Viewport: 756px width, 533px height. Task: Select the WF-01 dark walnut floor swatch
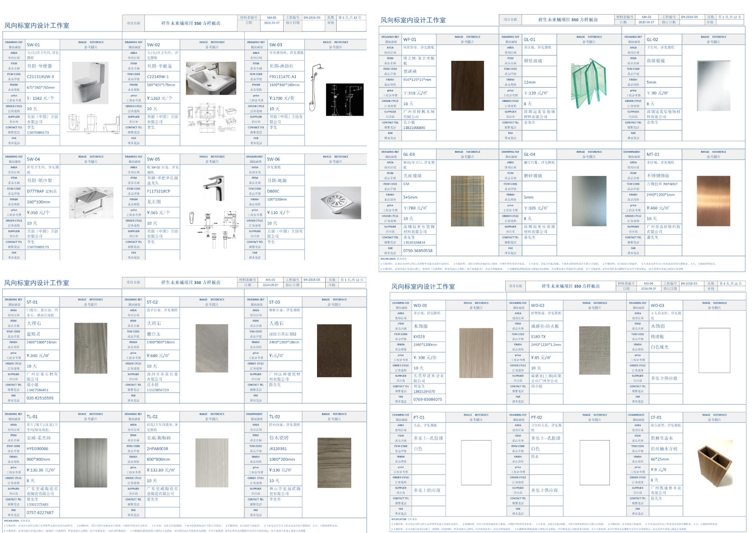[x=467, y=85]
